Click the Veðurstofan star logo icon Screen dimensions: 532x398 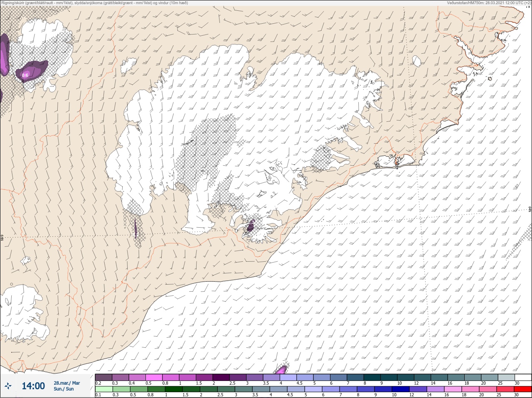click(x=8, y=386)
